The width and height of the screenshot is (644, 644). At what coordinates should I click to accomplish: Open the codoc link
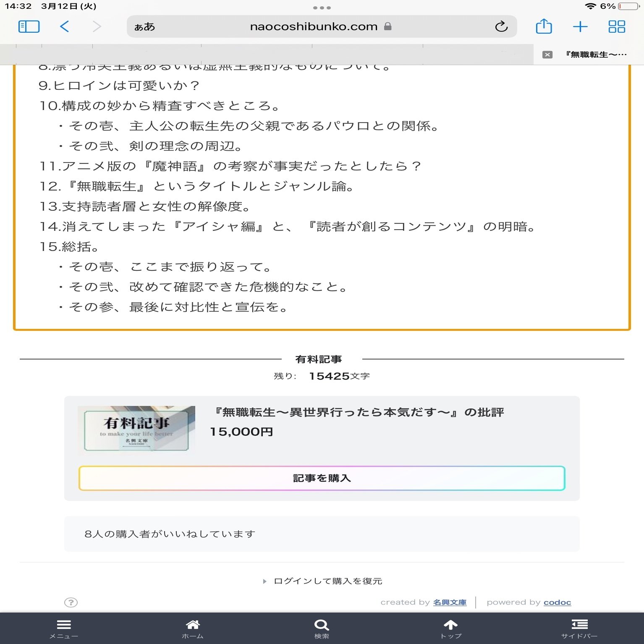pos(557,602)
